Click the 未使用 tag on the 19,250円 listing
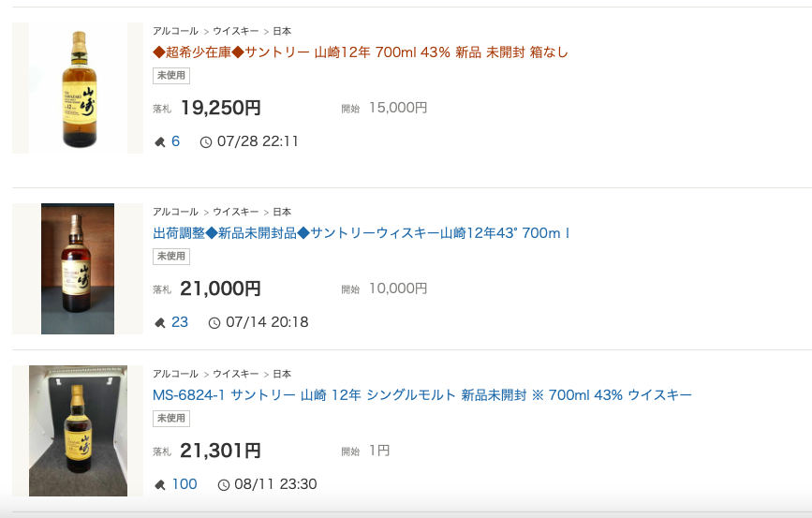Image resolution: width=812 pixels, height=518 pixels. 171,76
